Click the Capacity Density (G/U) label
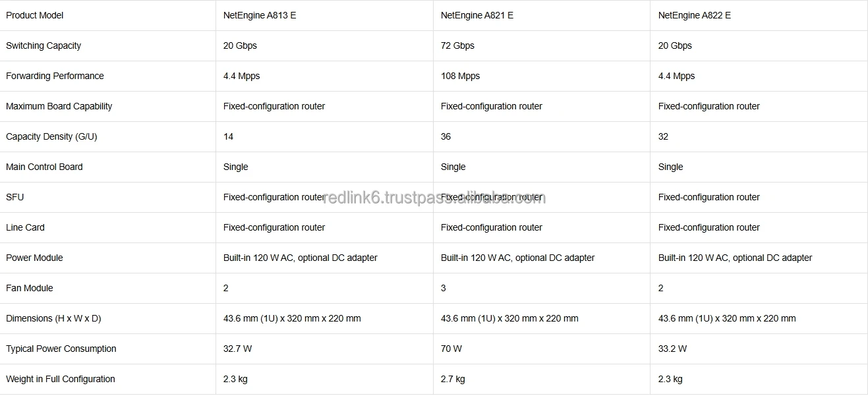This screenshot has width=868, height=396. [51, 136]
